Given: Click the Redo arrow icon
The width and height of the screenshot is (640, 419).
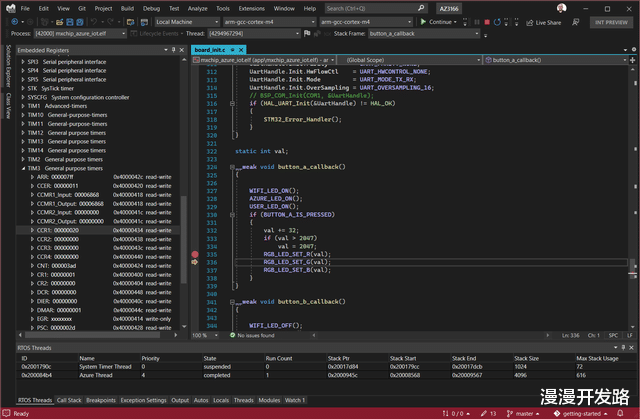Looking at the screenshot, I should point(110,22).
